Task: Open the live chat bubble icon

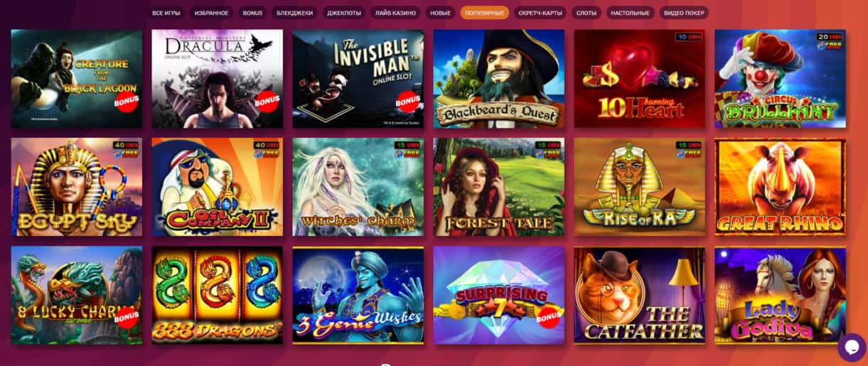Action: click(851, 347)
